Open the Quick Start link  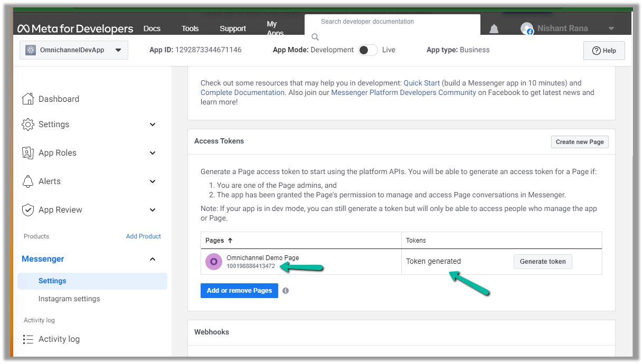pyautogui.click(x=421, y=83)
